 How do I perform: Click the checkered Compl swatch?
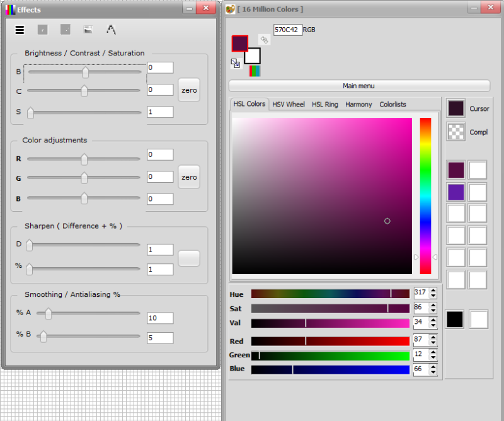coord(455,132)
